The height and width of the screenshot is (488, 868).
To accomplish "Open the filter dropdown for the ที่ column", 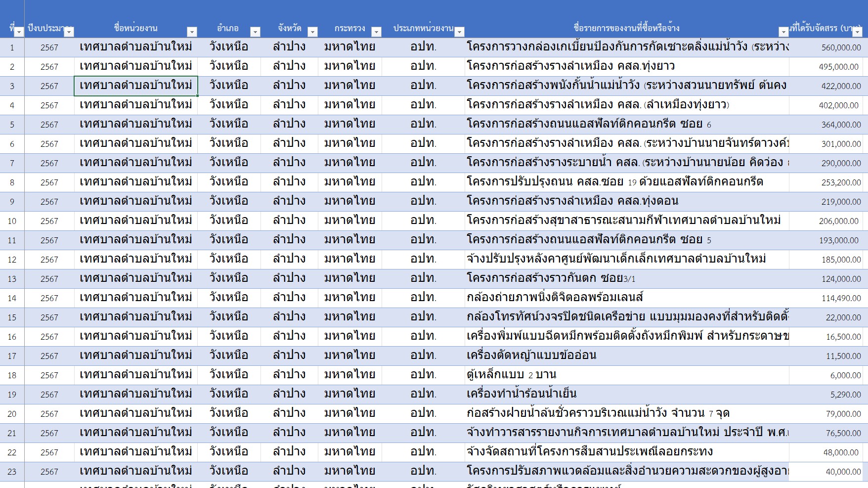I will coord(19,32).
